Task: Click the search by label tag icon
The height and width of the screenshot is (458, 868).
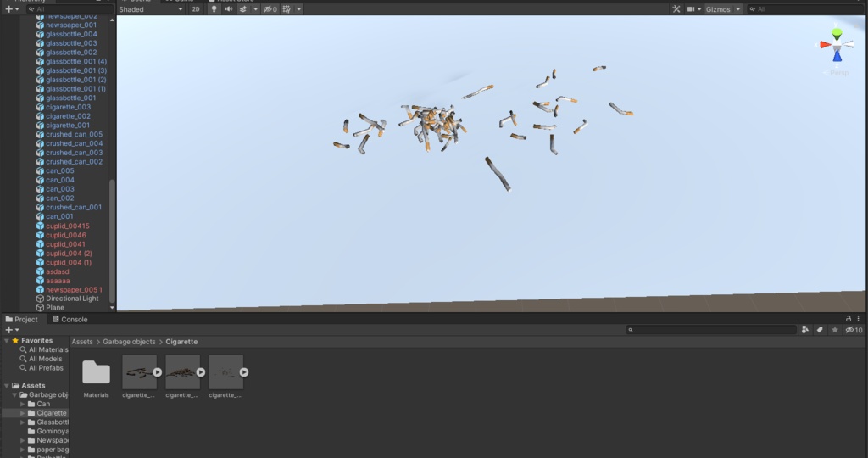Action: pos(820,330)
